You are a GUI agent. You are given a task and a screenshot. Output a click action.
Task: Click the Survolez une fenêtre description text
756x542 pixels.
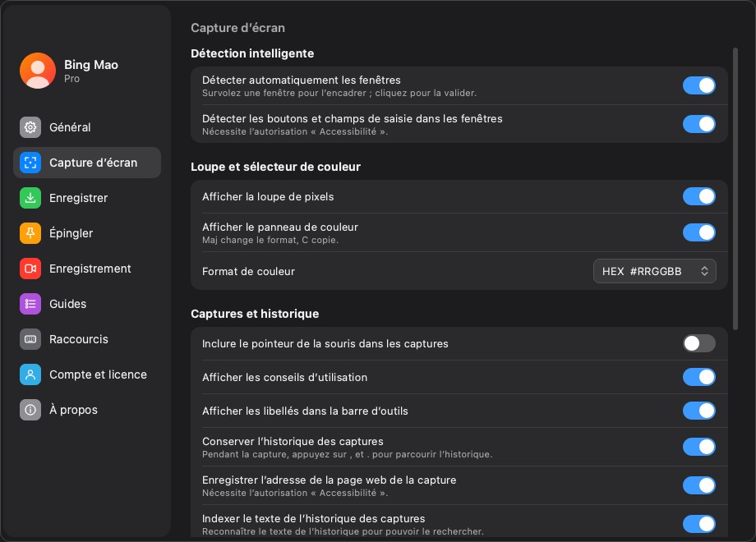click(x=339, y=93)
